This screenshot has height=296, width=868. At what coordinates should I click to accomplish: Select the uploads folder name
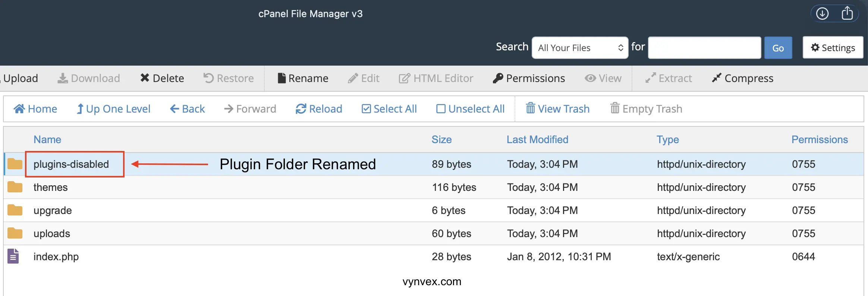point(52,234)
